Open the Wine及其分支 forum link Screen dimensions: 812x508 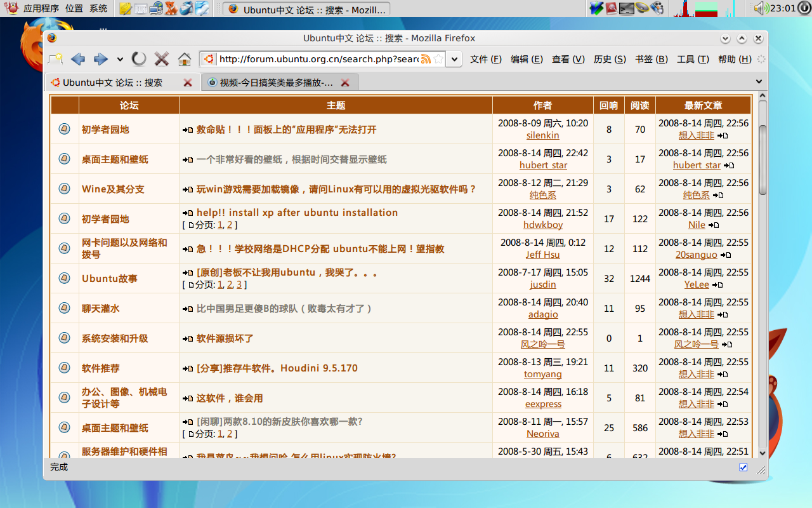(113, 189)
